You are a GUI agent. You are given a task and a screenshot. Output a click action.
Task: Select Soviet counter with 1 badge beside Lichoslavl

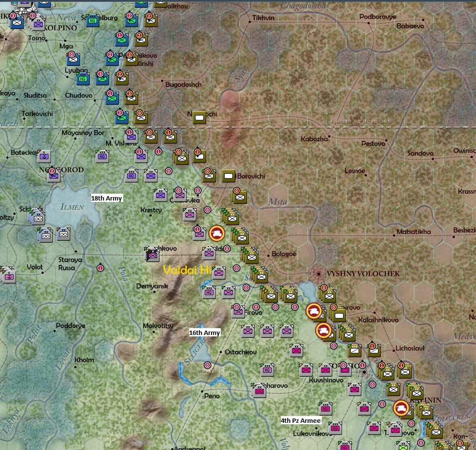coord(374,350)
